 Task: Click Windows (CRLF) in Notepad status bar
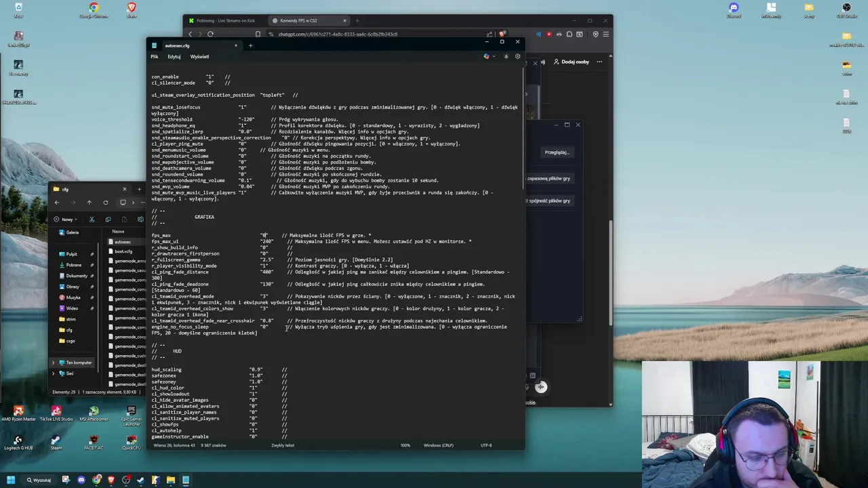tap(439, 445)
